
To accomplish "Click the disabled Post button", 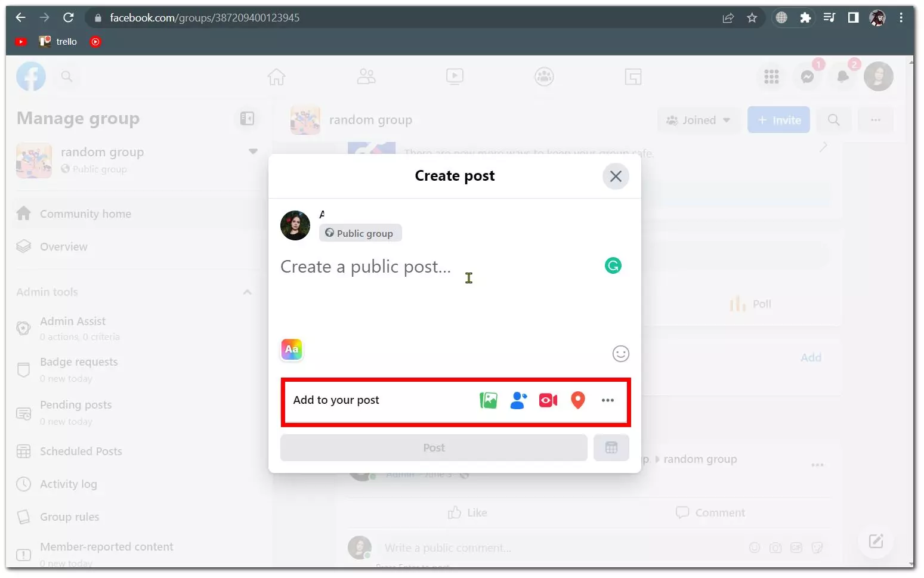I will click(x=434, y=448).
